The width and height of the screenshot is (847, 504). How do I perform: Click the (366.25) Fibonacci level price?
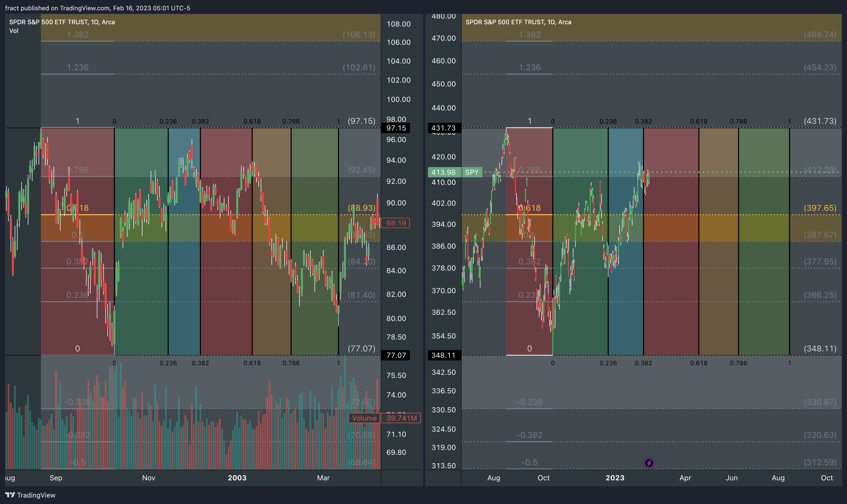(820, 295)
